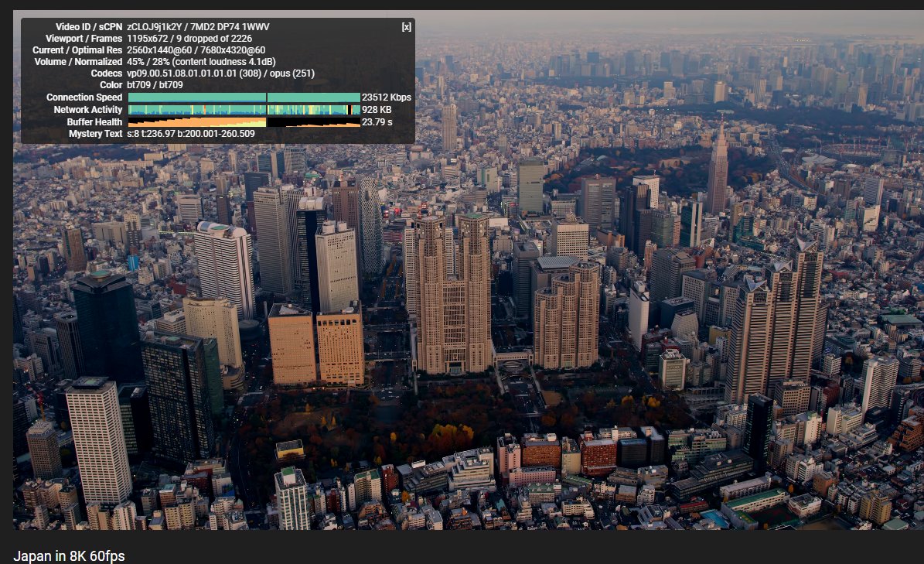
Task: Click the Mystery Text label
Action: point(95,134)
